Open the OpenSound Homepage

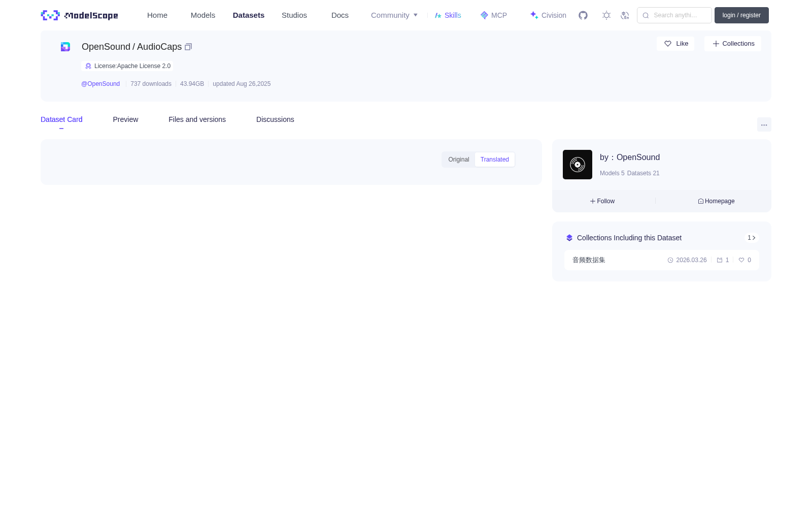click(716, 201)
